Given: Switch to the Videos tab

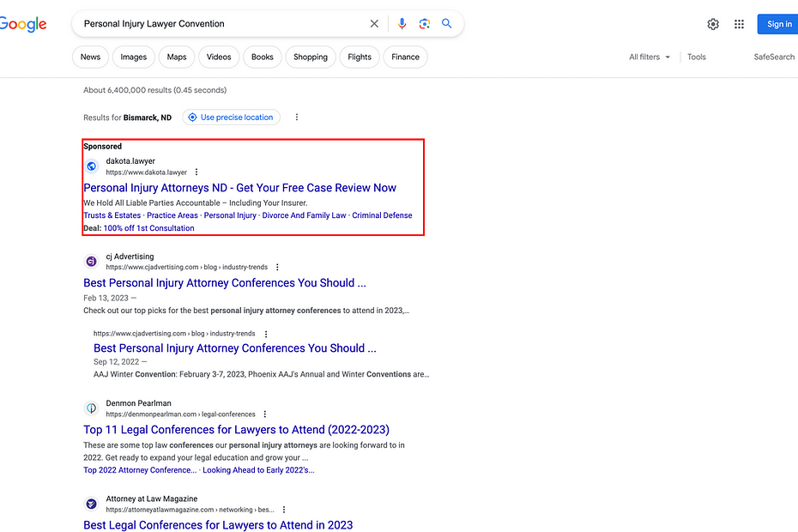Looking at the screenshot, I should pos(219,57).
